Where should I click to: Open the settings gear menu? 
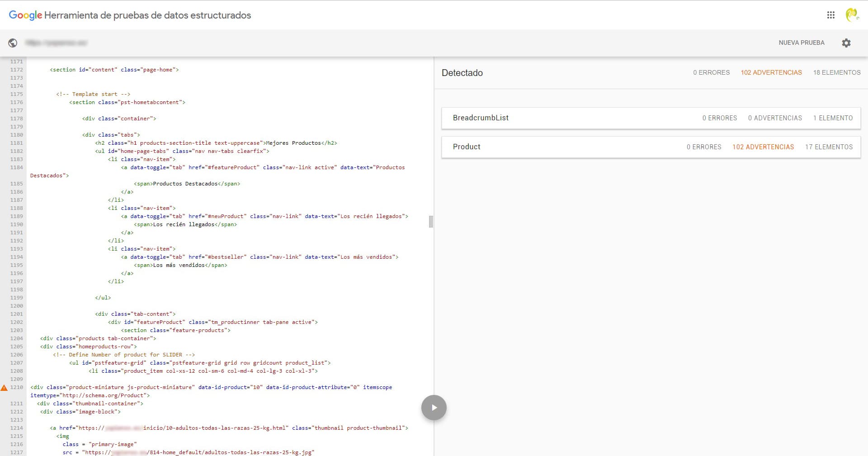846,43
